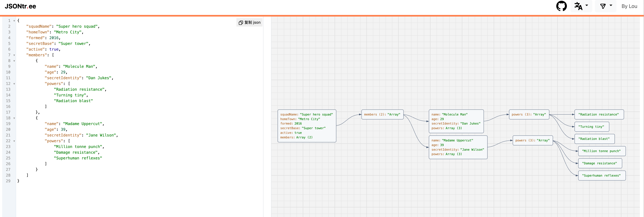Open the language dropdown arrow
This screenshot has height=217, width=644.
coord(587,6)
